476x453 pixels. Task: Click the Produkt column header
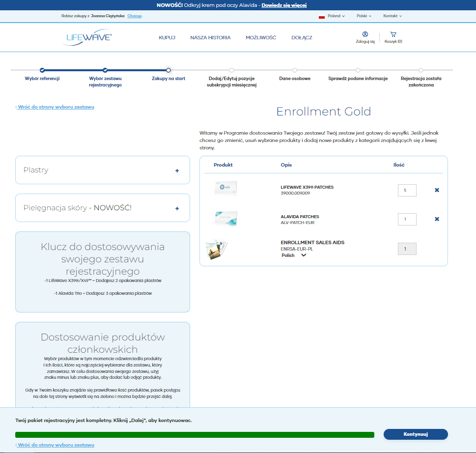[223, 165]
